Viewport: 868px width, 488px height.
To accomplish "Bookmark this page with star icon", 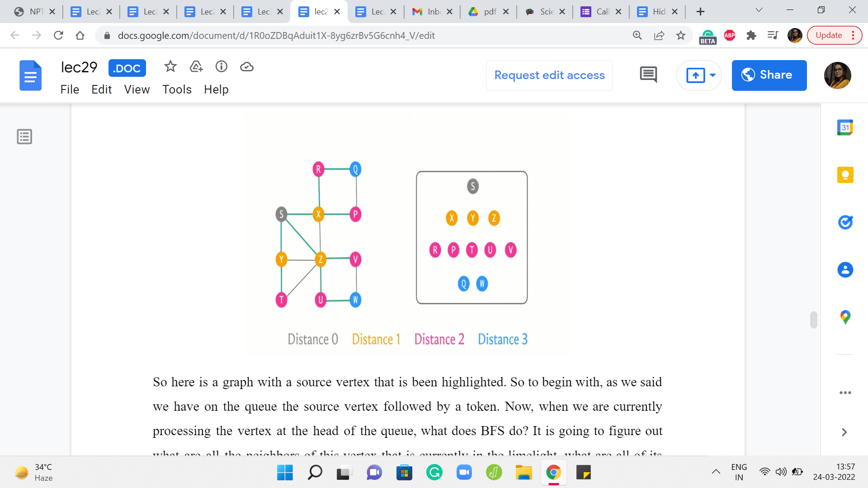I will 681,35.
